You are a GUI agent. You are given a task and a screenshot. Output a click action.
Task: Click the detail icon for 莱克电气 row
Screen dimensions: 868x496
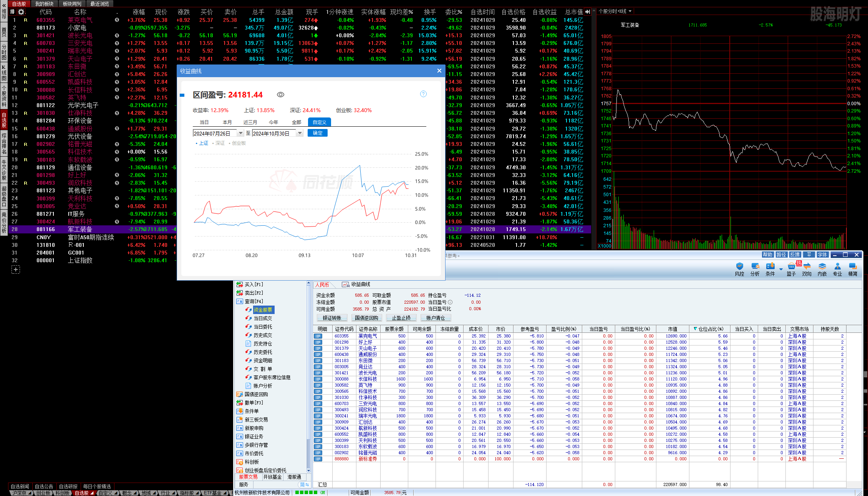pos(318,336)
